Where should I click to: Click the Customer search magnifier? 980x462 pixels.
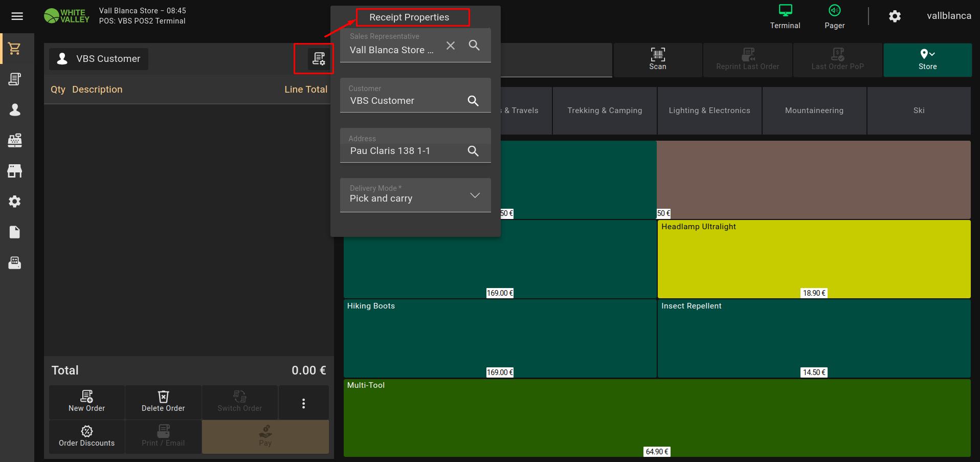(473, 101)
